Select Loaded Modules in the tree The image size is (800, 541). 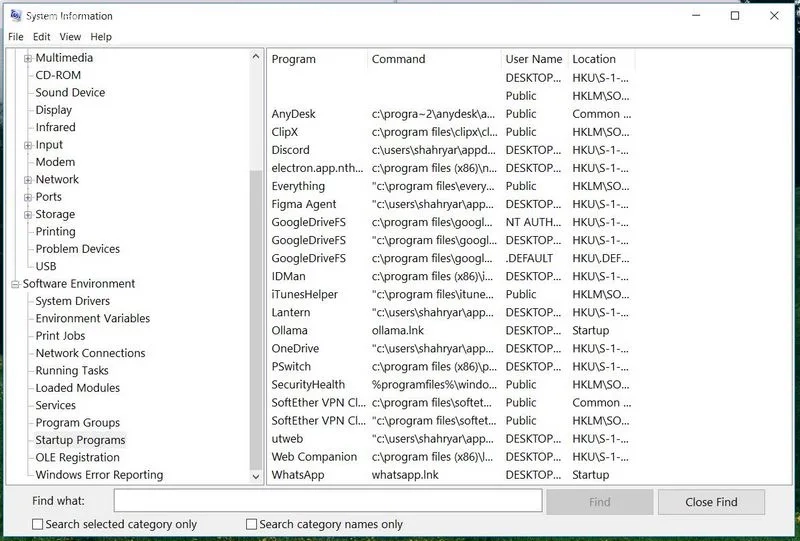coord(78,387)
